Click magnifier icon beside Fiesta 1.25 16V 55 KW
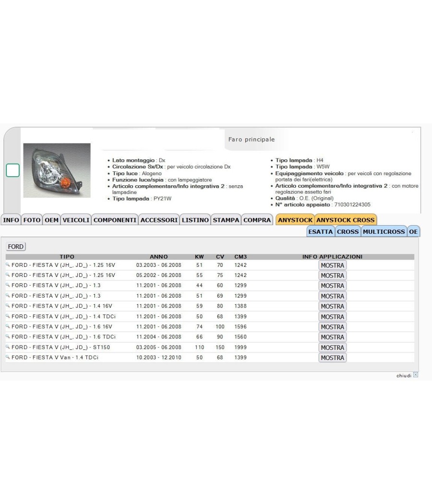This screenshot has height=504, width=432. pyautogui.click(x=8, y=275)
